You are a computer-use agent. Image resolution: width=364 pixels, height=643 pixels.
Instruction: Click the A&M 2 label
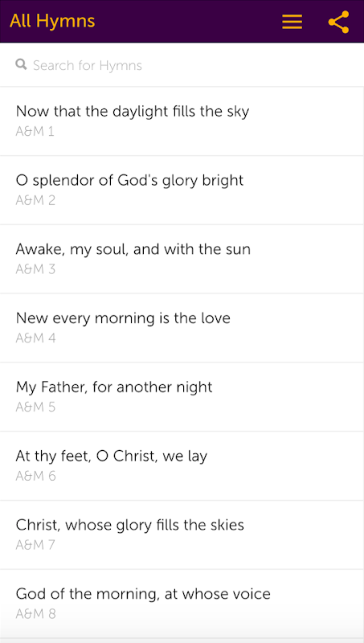pyautogui.click(x=35, y=200)
